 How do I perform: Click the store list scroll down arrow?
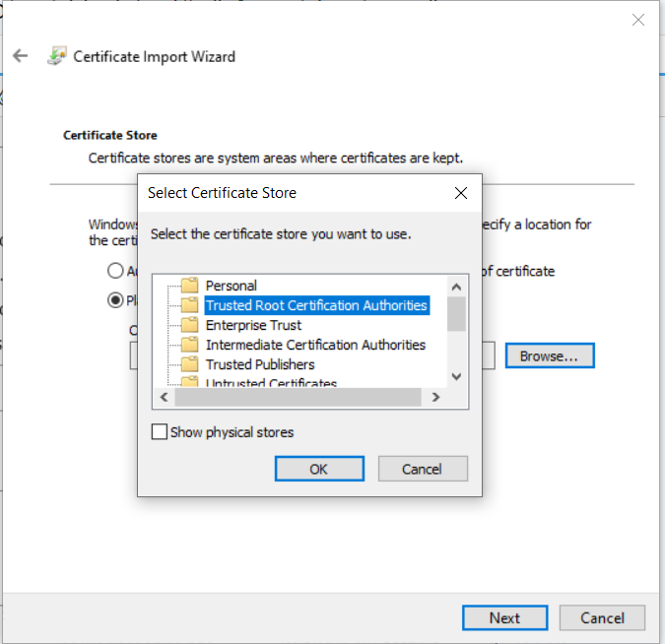[x=456, y=376]
